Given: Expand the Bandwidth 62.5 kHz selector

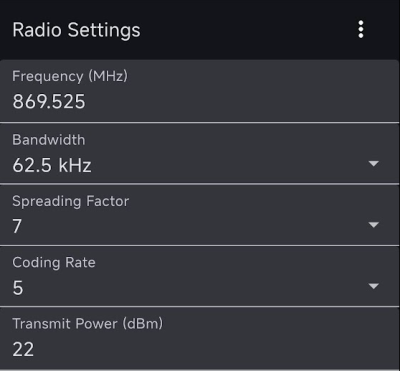Looking at the screenshot, I should [x=199, y=153].
